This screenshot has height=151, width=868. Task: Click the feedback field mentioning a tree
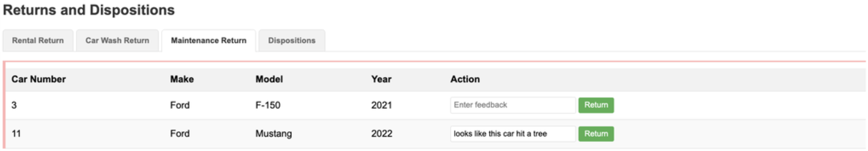coord(512,134)
